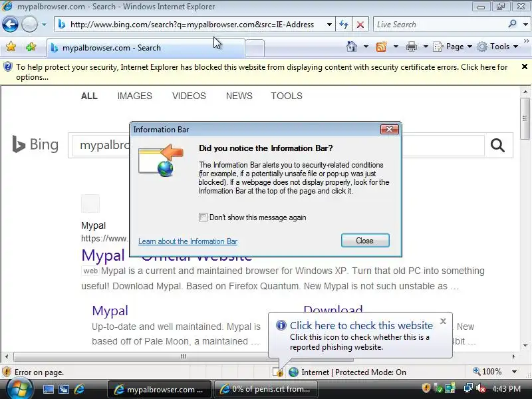Screen dimensions: 532x399
Task: Click the 4:43 PM system clock
Action: click(507, 388)
